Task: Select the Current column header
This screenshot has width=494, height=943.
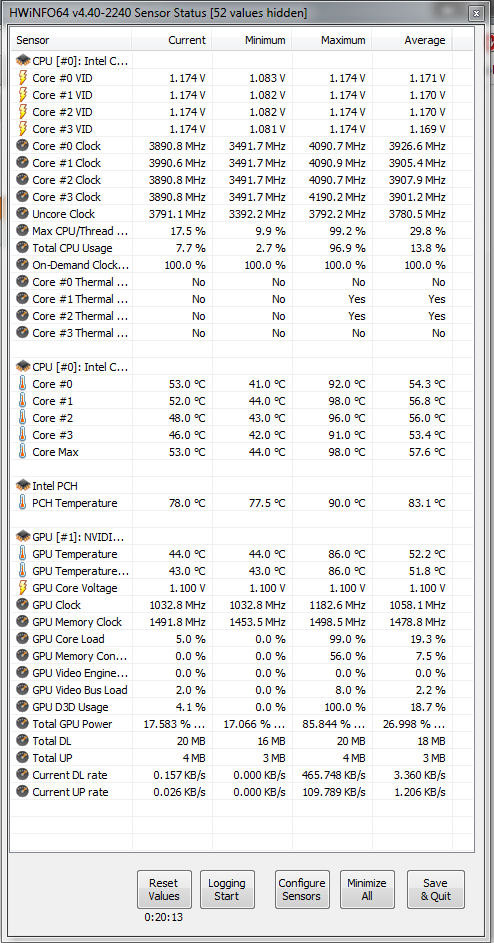Action: tap(171, 40)
